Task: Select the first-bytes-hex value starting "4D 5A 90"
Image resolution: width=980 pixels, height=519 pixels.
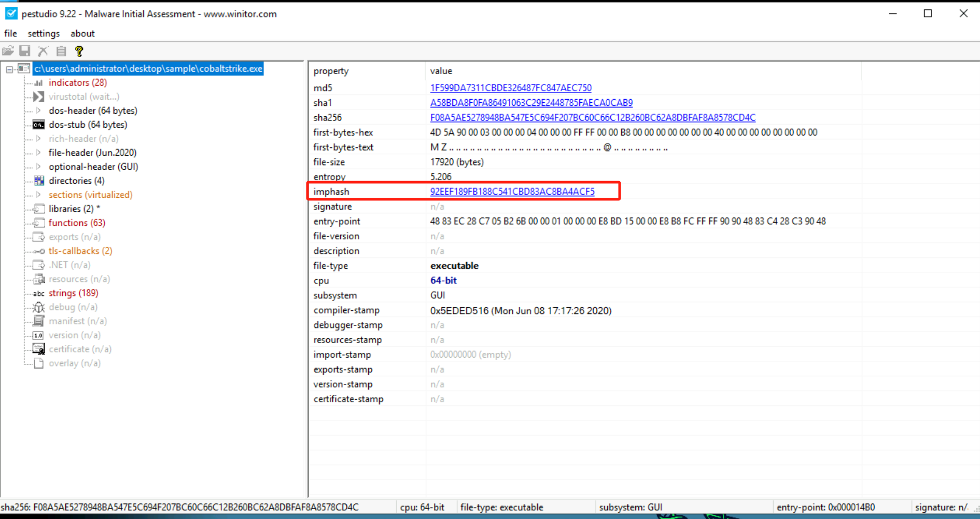Action: [x=624, y=132]
